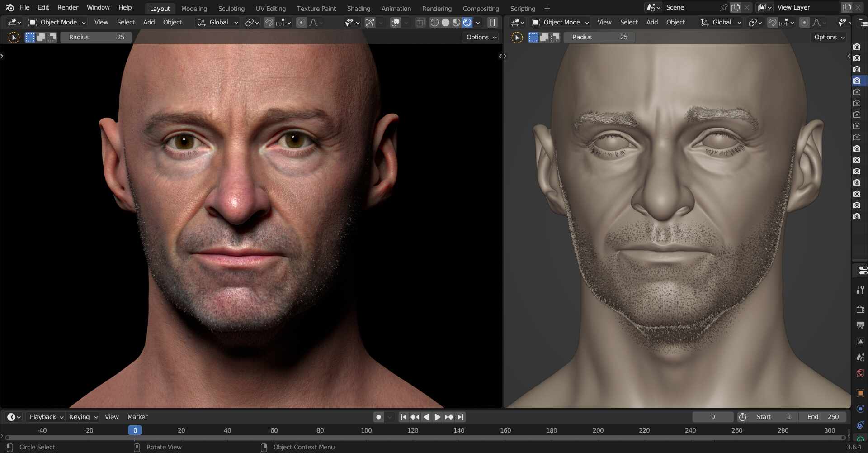
Task: Expand the Options dropdown in right viewport
Action: click(829, 37)
